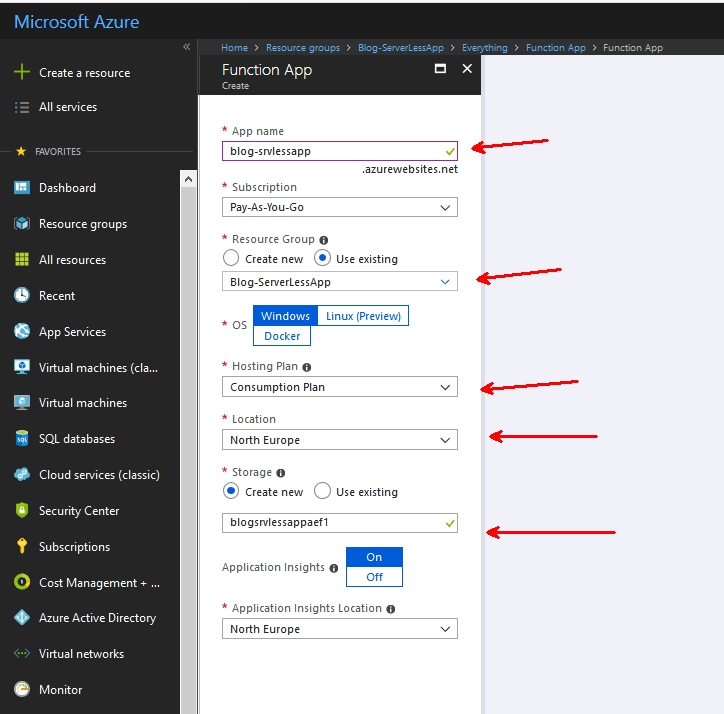Click the App name input field
This screenshot has width=724, height=714.
coord(340,151)
